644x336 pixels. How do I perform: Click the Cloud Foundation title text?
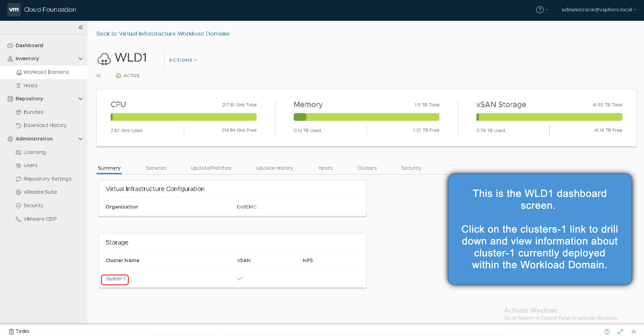click(x=50, y=10)
